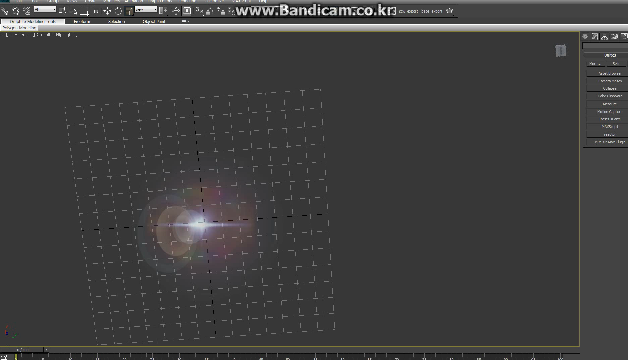Screen dimensions: 628x360
Task: Toggle Angle Snap on the toolbar
Action: pyautogui.click(x=209, y=11)
